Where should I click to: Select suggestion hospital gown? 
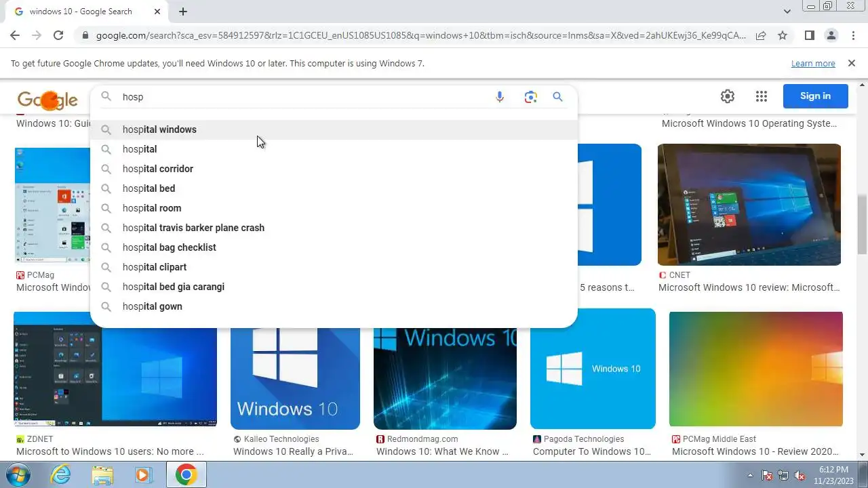334,306
